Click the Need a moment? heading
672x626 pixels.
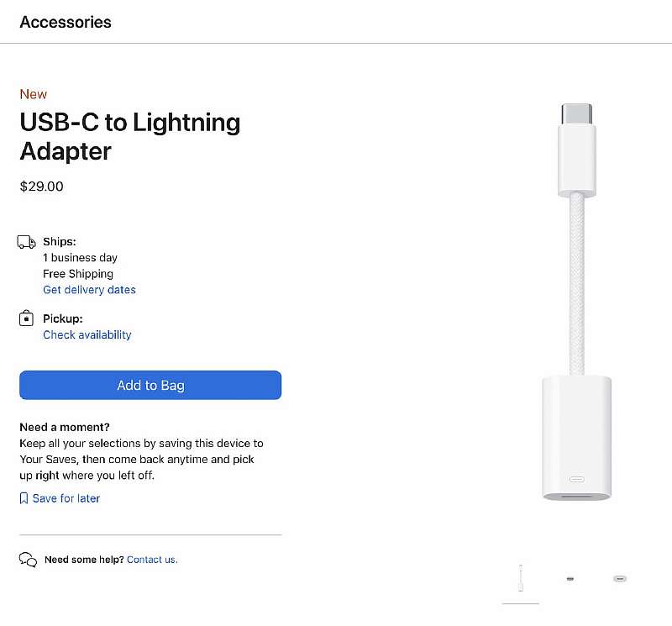click(65, 427)
